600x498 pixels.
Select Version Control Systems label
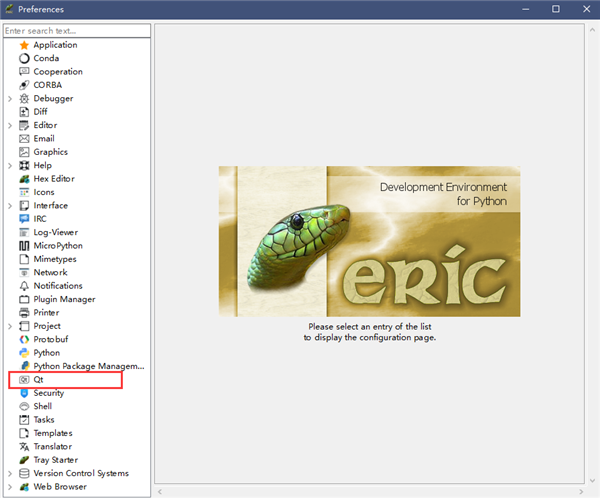click(81, 474)
